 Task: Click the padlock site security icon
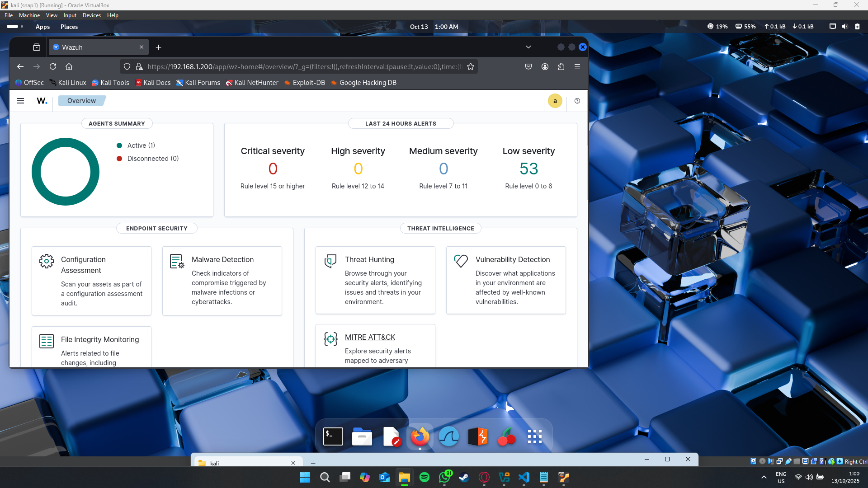[139, 66]
